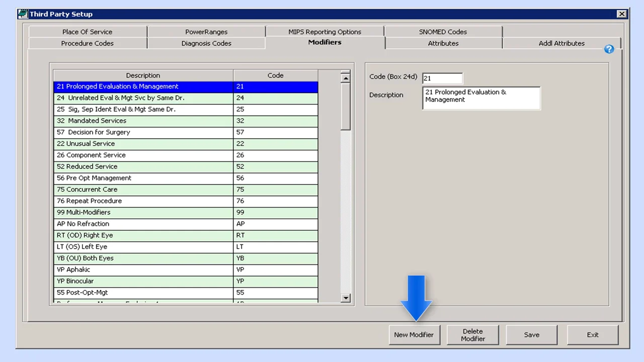Click the Third Party Setup title bar icon
644x362 pixels.
pos(23,14)
